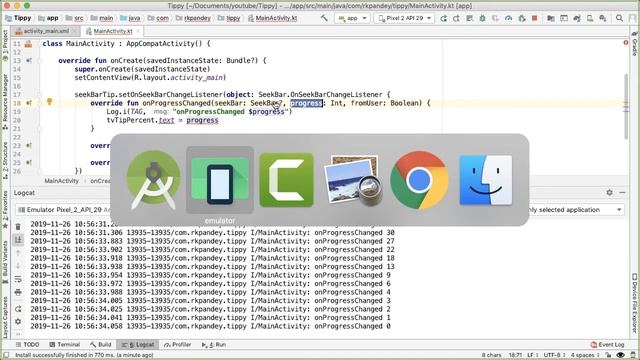Image resolution: width=640 pixels, height=360 pixels.
Task: Click the Make Project hammer icon
Action: click(324, 18)
